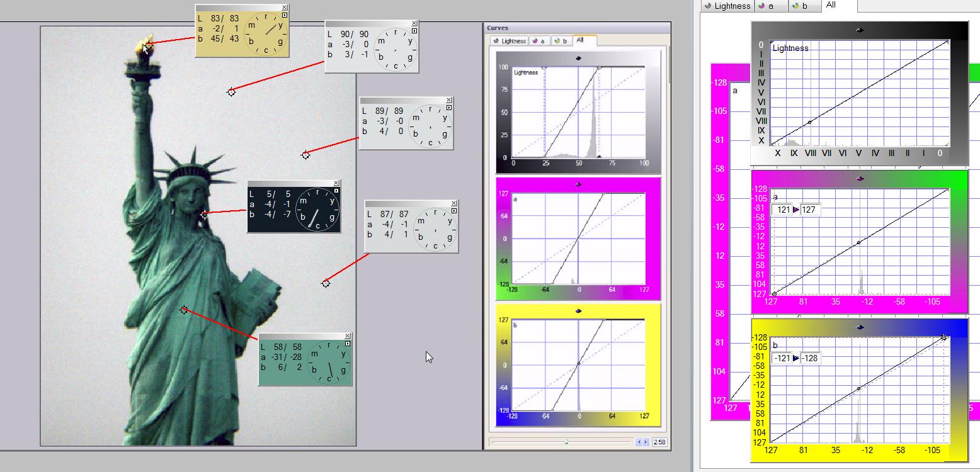Select control point on enlarged Lightness curve
This screenshot has height=472, width=980.
(x=810, y=122)
